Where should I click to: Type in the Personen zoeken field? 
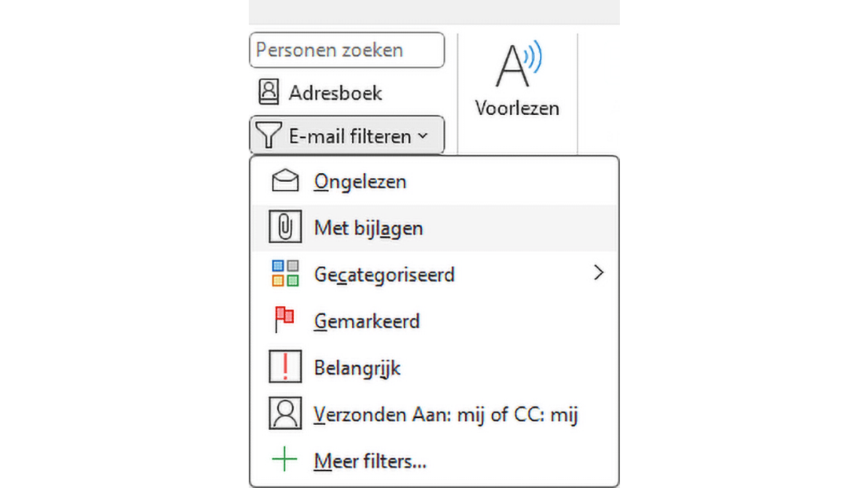click(346, 50)
